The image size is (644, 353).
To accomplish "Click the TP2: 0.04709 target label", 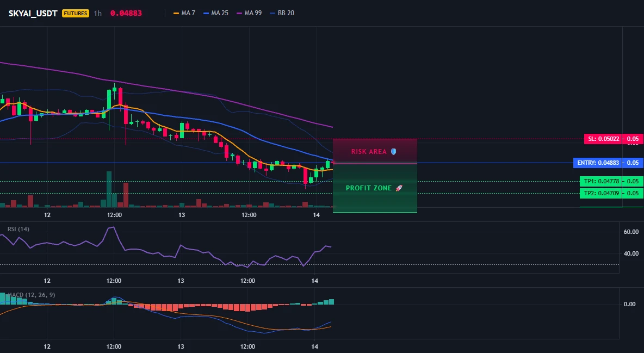I will (601, 193).
